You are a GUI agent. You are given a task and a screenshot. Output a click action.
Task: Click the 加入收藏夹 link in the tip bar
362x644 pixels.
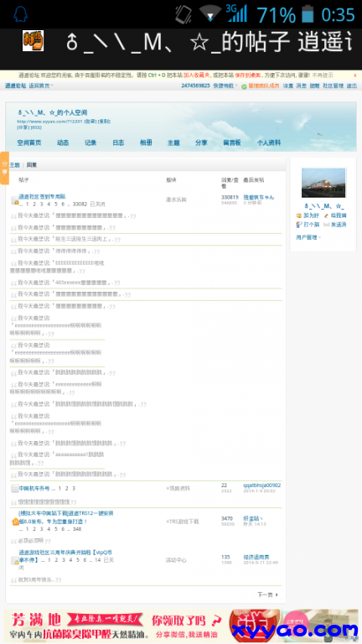(197, 75)
